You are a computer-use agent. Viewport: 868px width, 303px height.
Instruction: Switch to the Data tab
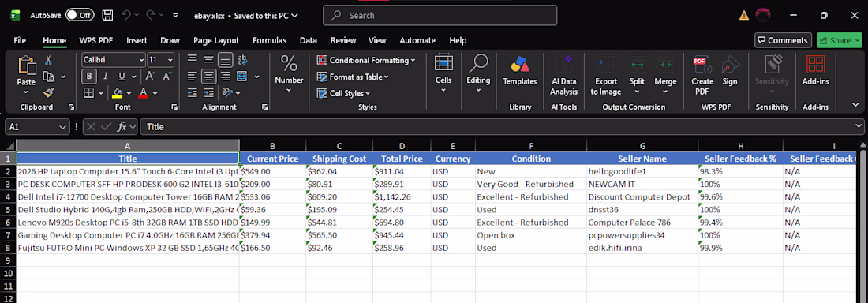309,40
